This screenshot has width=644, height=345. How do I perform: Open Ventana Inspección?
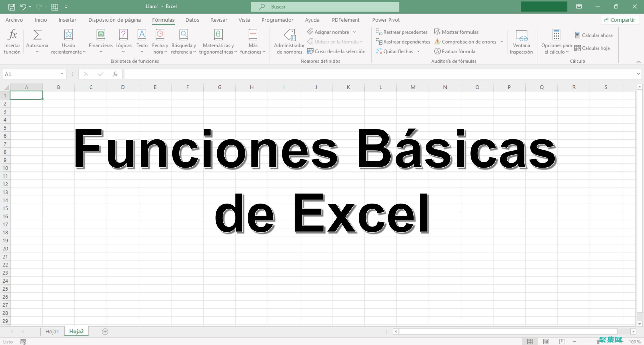click(x=521, y=41)
